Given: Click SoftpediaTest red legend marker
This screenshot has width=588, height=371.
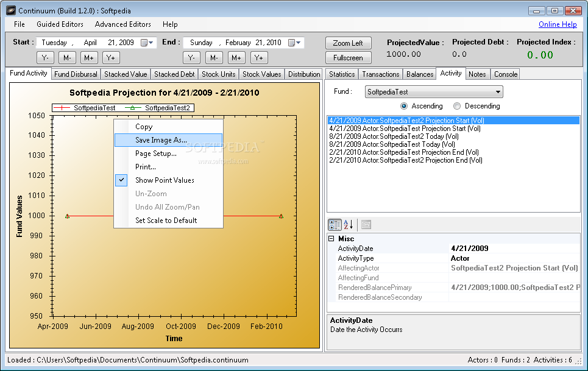Looking at the screenshot, I should [x=62, y=108].
